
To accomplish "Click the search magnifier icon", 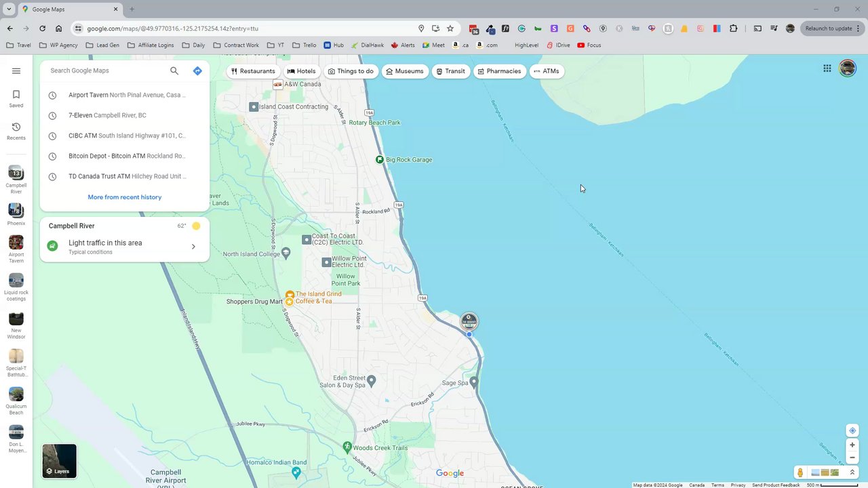I will [x=174, y=70].
